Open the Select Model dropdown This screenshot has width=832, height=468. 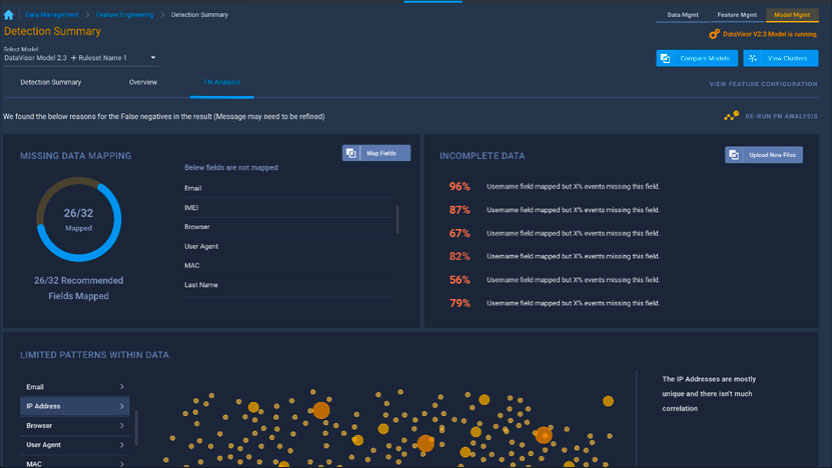[x=80, y=58]
